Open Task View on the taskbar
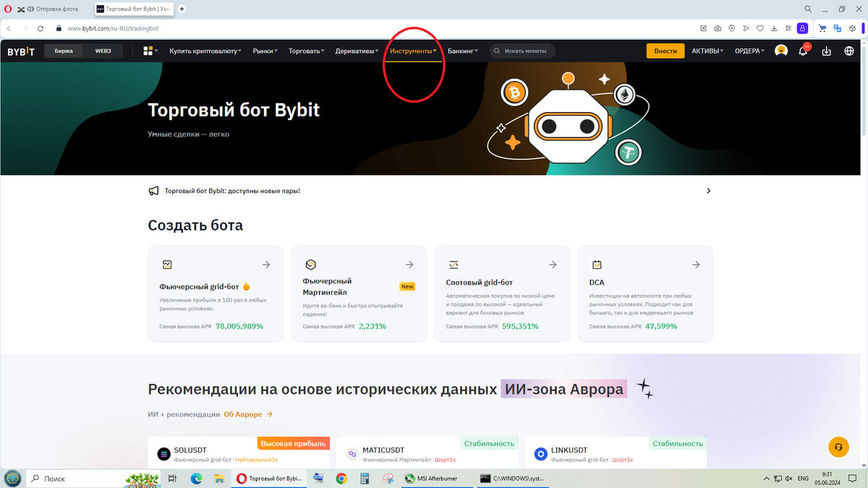Screen dimensions: 868x488 pyautogui.click(x=172, y=479)
